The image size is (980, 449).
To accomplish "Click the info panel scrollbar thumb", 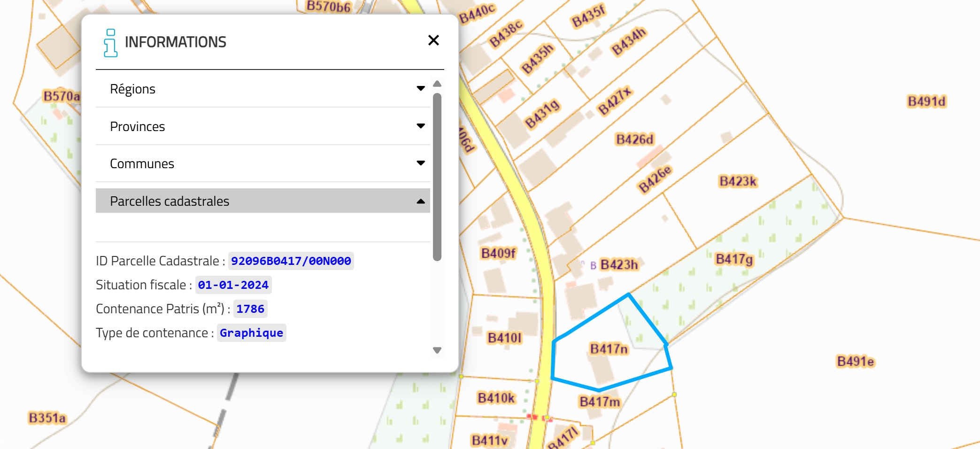I will tap(437, 176).
